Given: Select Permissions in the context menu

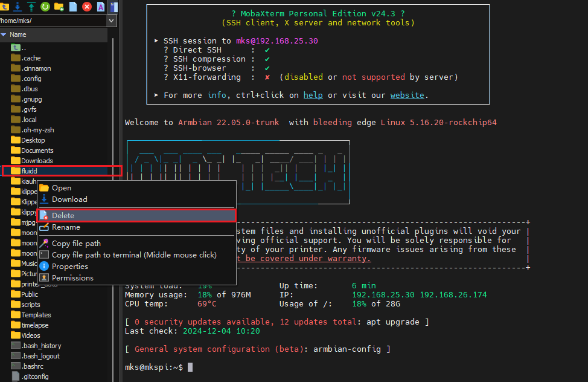Looking at the screenshot, I should [x=72, y=278].
